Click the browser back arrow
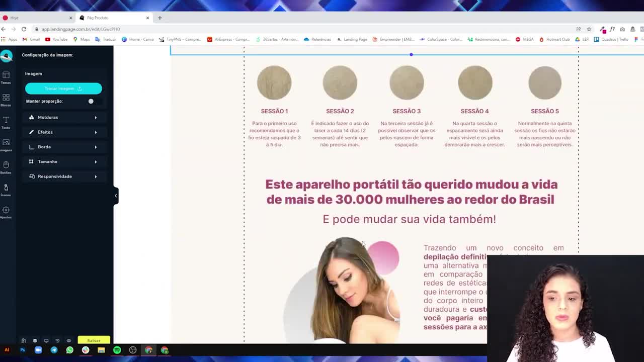This screenshot has width=644, height=362. pos(4,29)
